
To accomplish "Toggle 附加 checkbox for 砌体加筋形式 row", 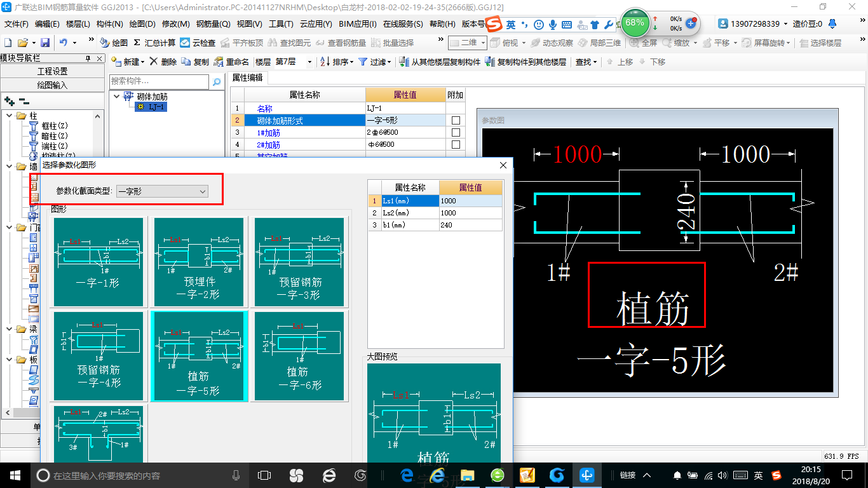I will point(456,121).
